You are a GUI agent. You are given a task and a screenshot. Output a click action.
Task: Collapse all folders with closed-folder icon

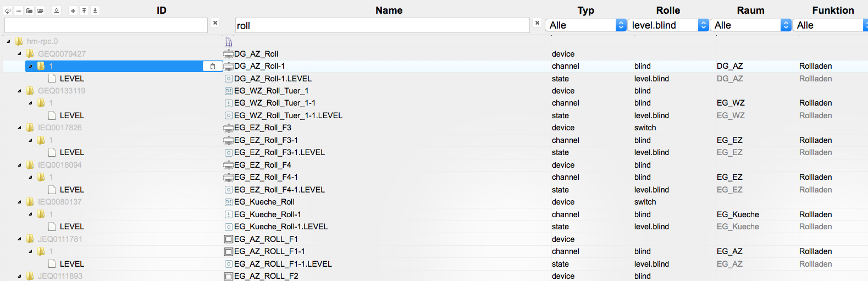tap(30, 10)
